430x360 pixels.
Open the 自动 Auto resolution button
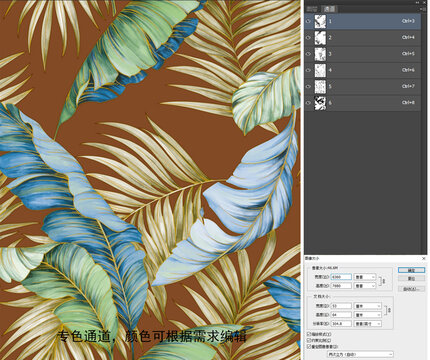(412, 289)
